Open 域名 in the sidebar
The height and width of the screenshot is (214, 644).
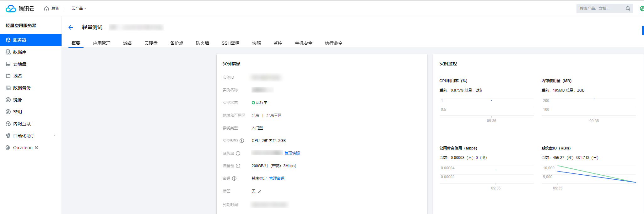(x=31, y=76)
